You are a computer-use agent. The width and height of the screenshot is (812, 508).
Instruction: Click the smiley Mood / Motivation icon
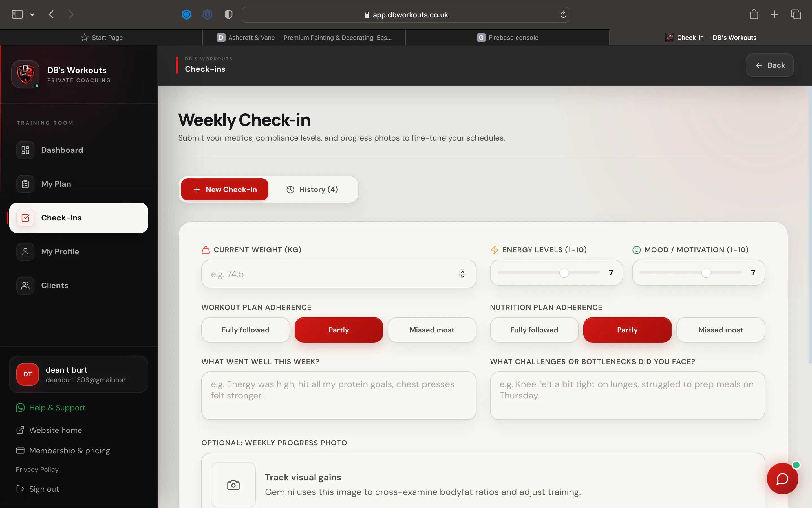coord(637,250)
